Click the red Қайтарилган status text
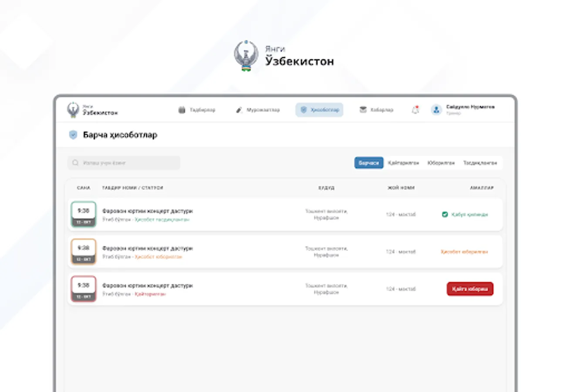 tap(150, 294)
